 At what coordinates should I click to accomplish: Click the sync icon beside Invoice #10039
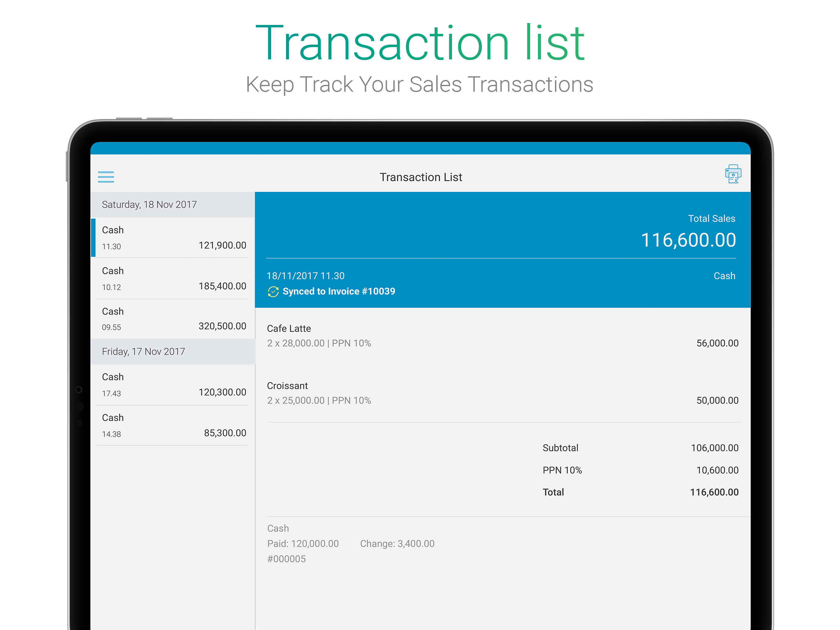(x=273, y=291)
